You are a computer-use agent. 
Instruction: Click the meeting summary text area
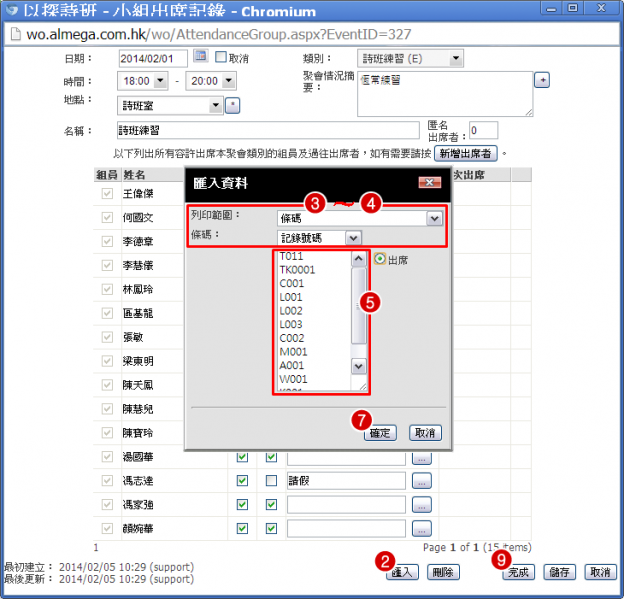point(445,94)
